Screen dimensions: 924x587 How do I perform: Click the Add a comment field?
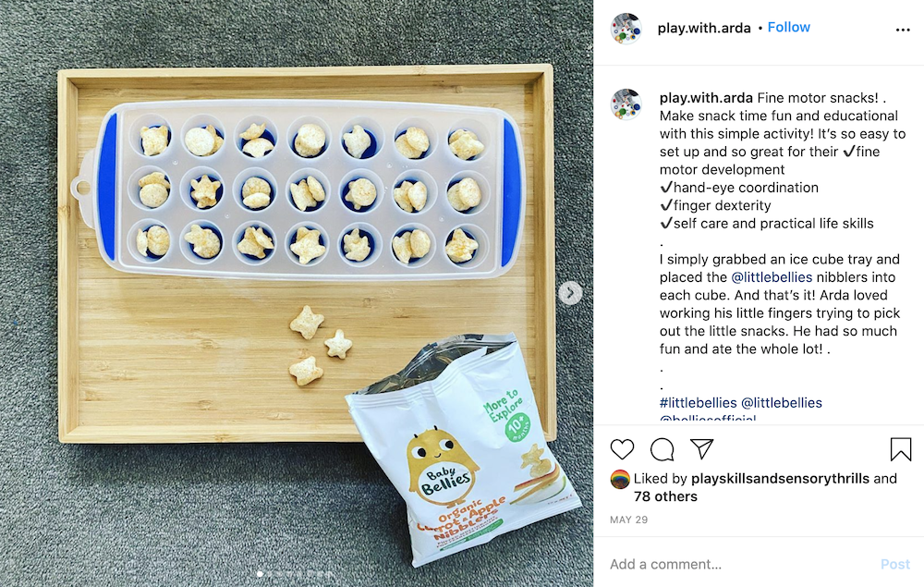click(739, 564)
